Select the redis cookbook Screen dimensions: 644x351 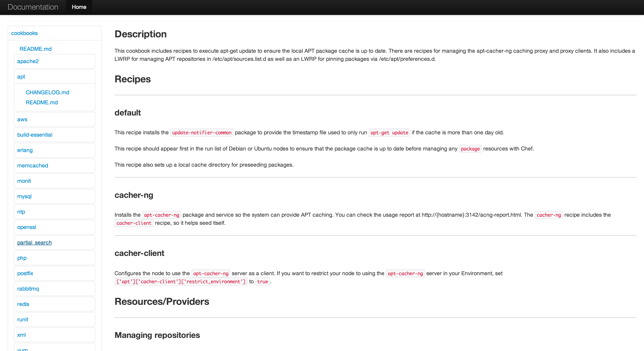[23, 304]
